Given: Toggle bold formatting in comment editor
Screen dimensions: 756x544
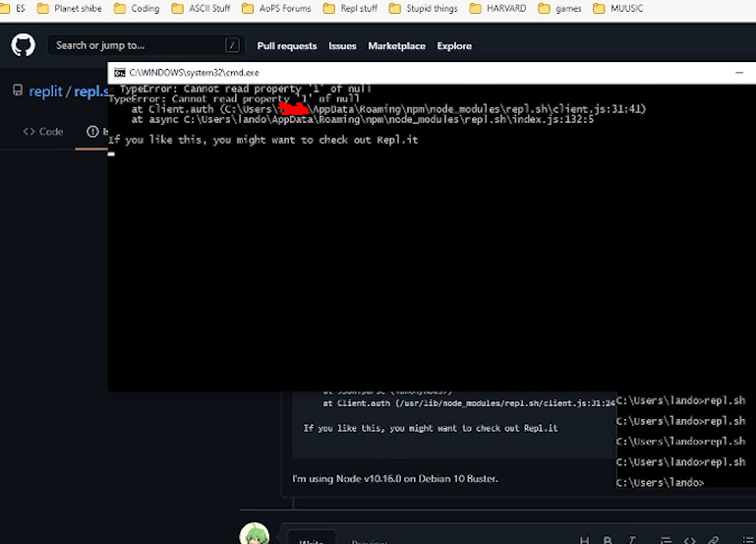Looking at the screenshot, I should (608, 541).
